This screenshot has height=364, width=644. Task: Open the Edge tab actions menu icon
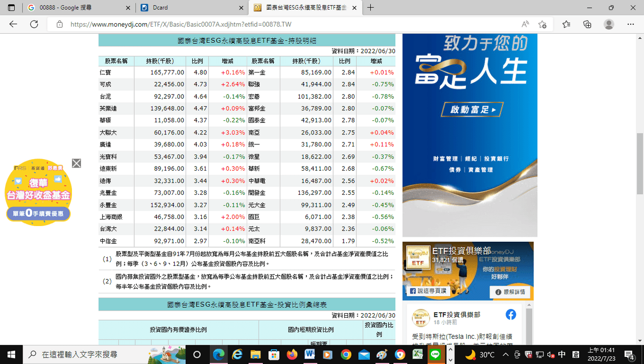coord(12,8)
